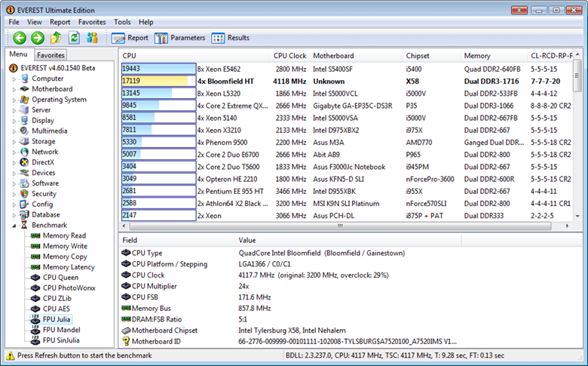588x366 pixels.
Task: Select the Operating System tree icon
Action: tap(24, 100)
